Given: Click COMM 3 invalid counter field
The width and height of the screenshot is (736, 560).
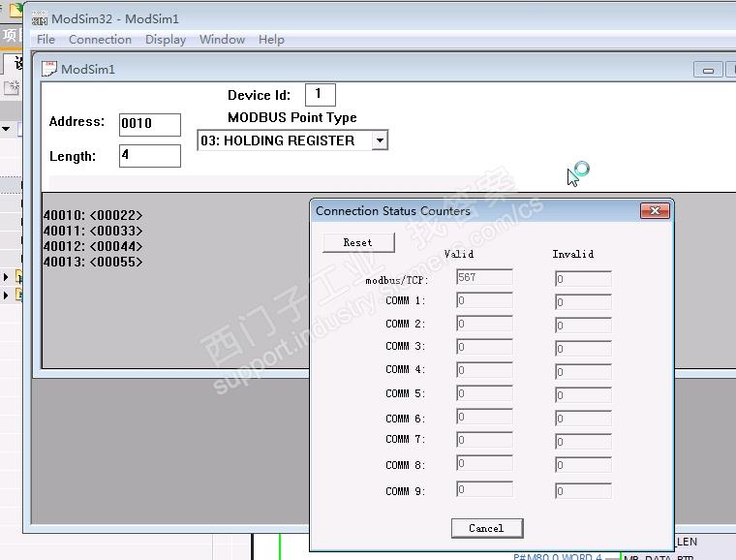Looking at the screenshot, I should [583, 348].
